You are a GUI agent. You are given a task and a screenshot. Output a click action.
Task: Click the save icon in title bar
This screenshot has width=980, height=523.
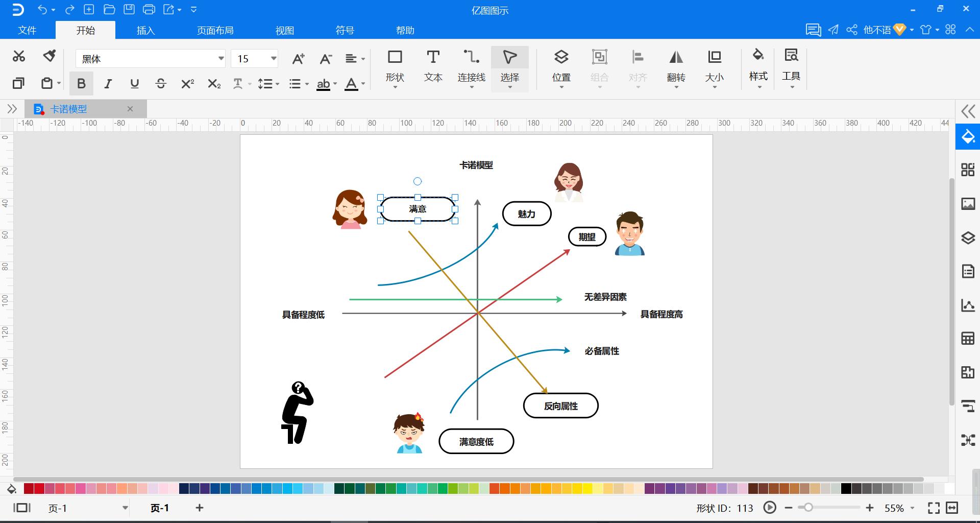click(129, 9)
